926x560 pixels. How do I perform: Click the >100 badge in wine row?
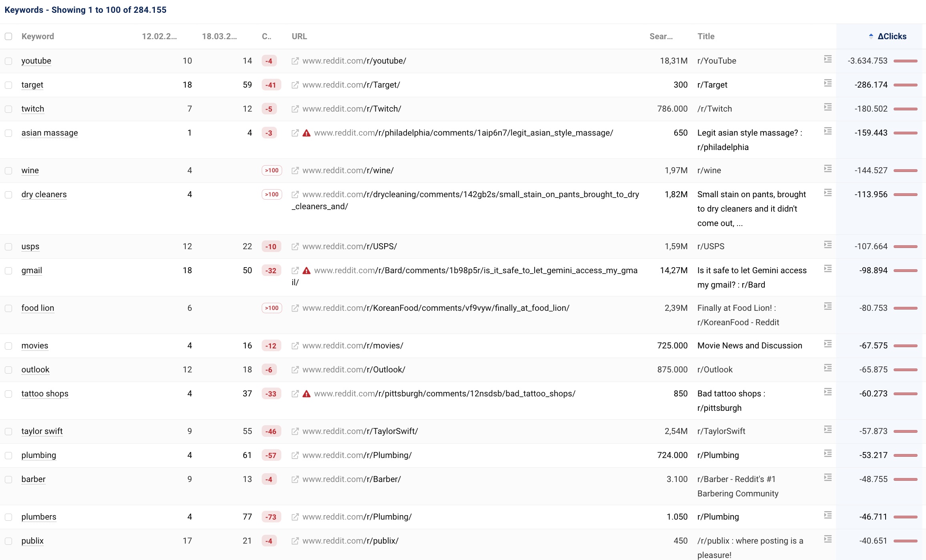point(272,170)
